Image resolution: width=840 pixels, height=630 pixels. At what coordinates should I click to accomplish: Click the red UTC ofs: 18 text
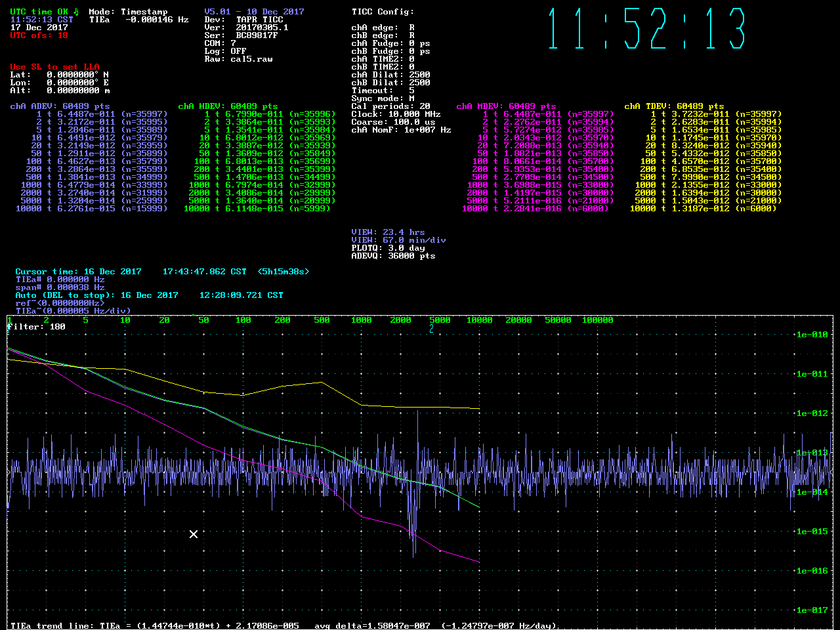tap(39, 35)
